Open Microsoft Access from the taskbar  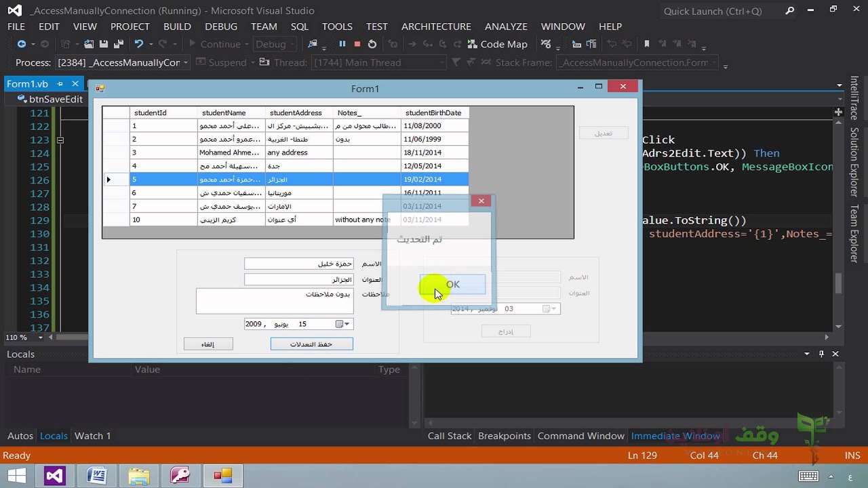click(180, 475)
